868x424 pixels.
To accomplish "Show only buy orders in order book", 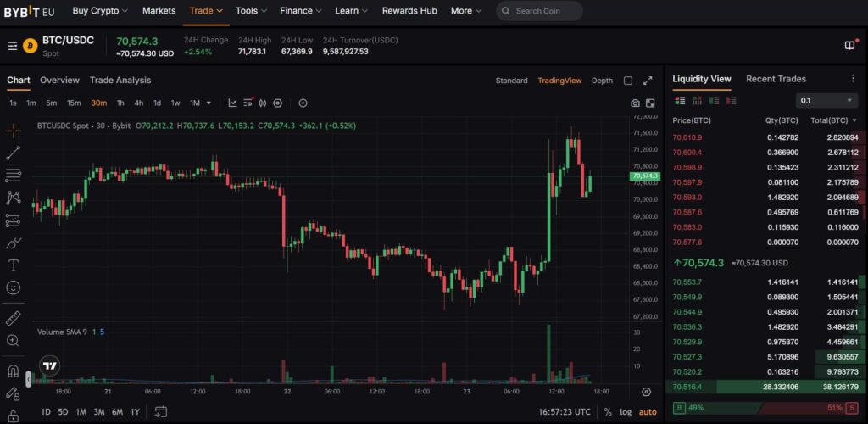I will (x=714, y=101).
